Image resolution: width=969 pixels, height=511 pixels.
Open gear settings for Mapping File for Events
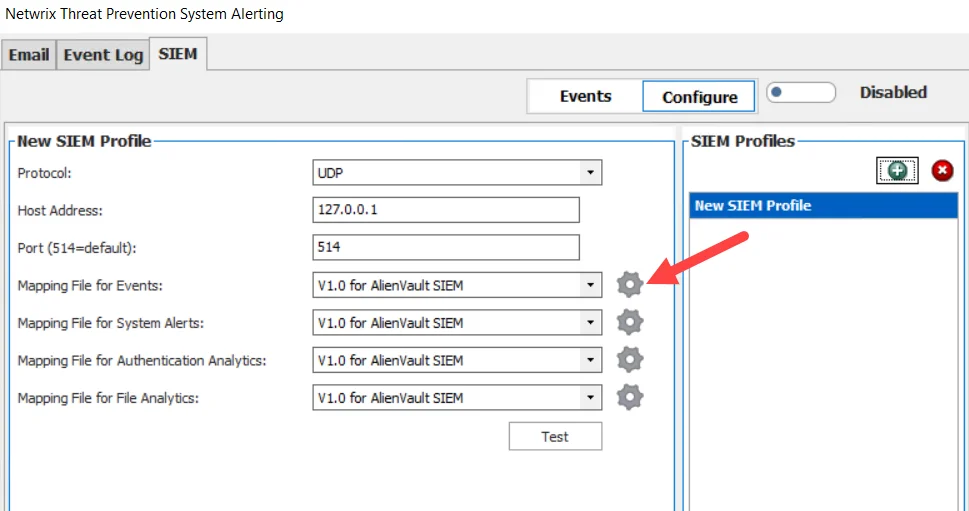click(630, 285)
